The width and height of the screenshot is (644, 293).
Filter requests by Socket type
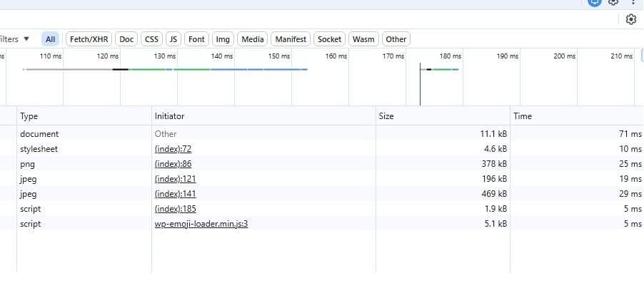point(329,39)
